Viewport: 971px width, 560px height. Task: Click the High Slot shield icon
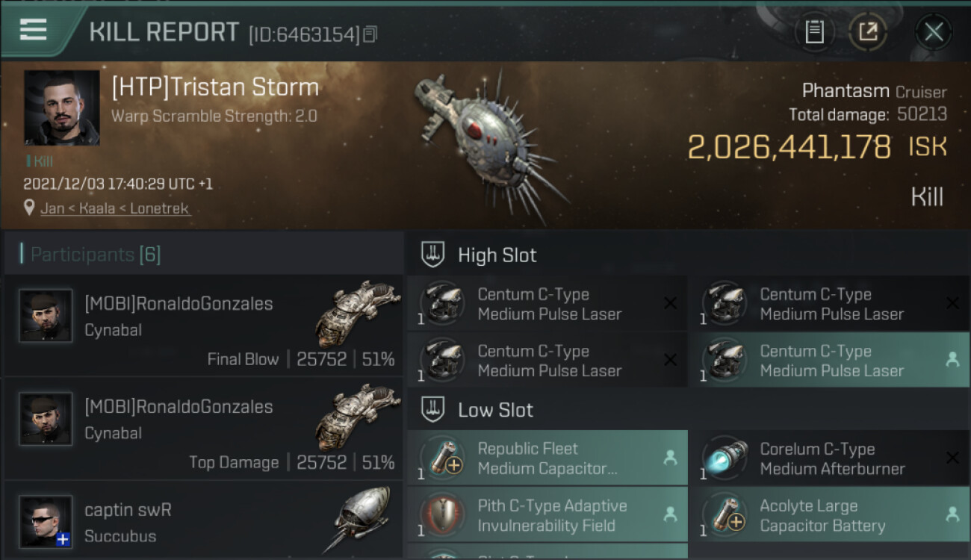[x=433, y=255]
